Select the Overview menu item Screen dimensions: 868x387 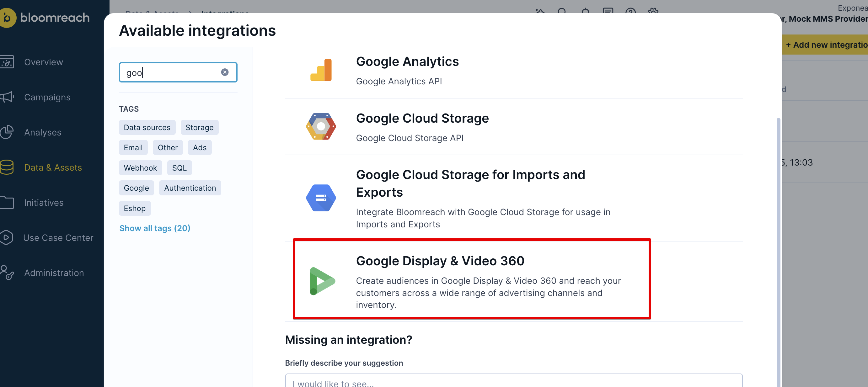pyautogui.click(x=44, y=62)
